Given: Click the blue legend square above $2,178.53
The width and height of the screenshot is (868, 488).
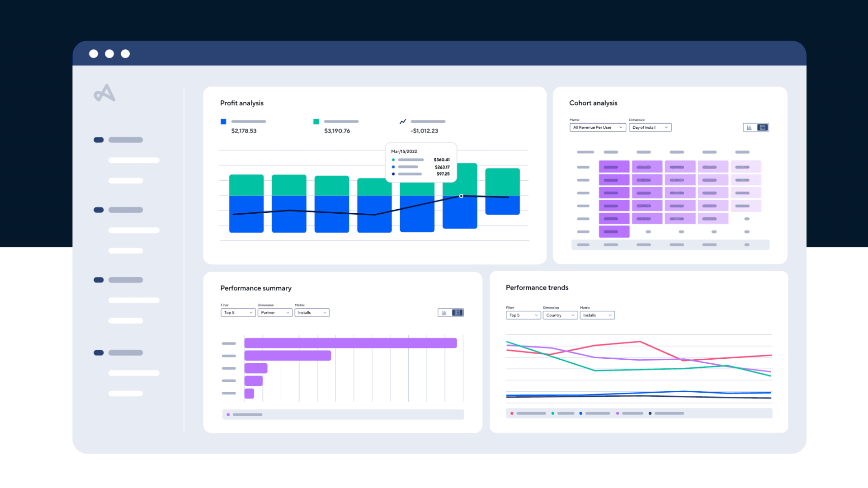Looking at the screenshot, I should [x=223, y=122].
